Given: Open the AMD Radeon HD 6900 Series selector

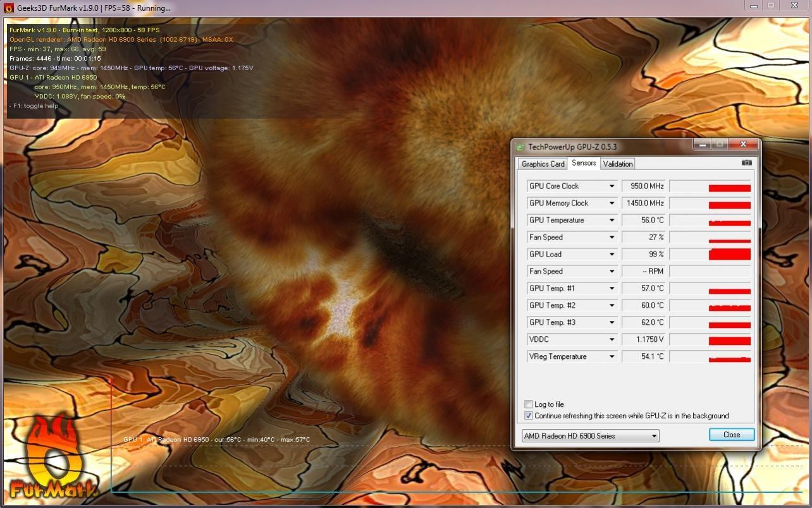Looking at the screenshot, I should tap(590, 436).
